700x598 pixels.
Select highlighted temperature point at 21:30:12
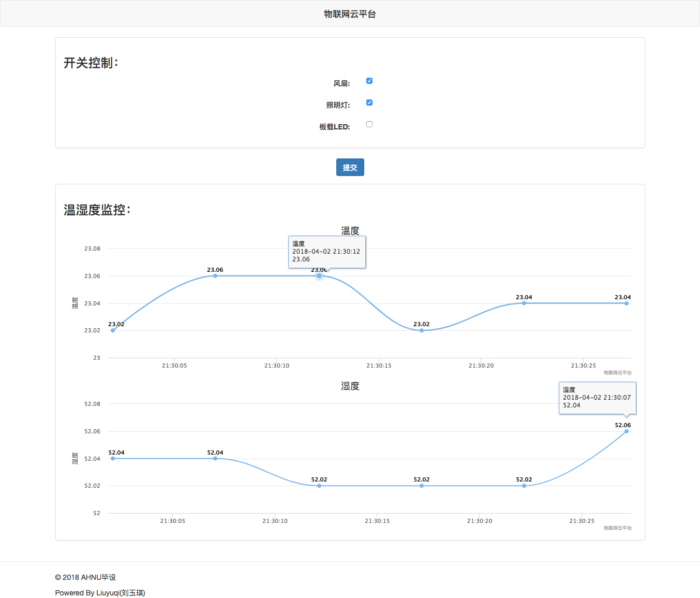click(x=319, y=276)
